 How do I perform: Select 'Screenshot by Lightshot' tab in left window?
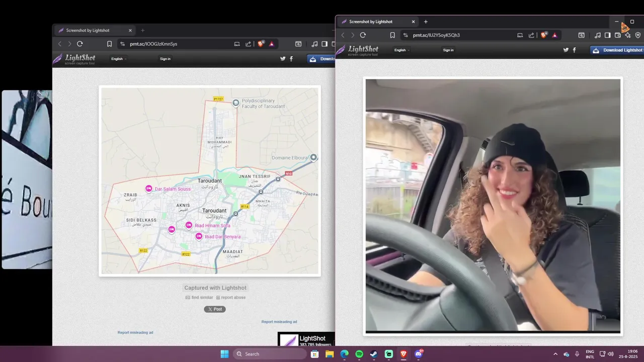(x=94, y=30)
